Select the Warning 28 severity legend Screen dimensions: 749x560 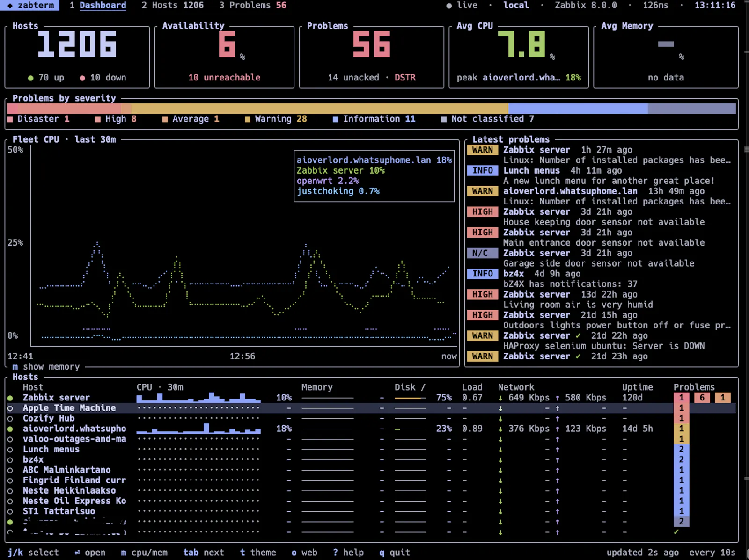pos(276,119)
